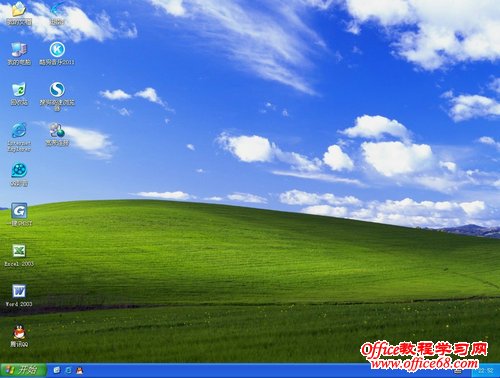Screen dimensions: 500x378
Task: Open the Xunlei blue bird icon
Action: coord(57,10)
